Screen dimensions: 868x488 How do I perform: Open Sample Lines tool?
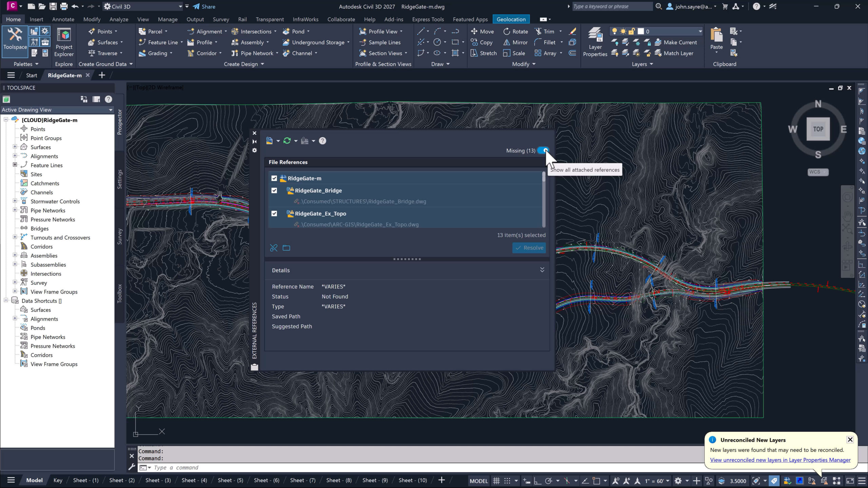coord(380,42)
